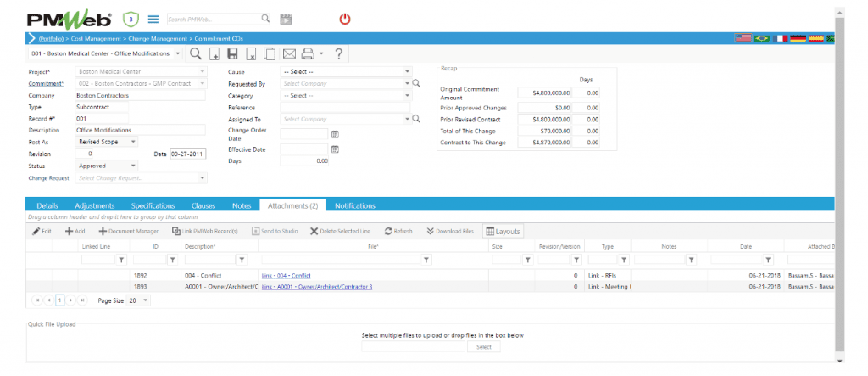Click the red power logout icon
The height and width of the screenshot is (376, 868).
345,20
